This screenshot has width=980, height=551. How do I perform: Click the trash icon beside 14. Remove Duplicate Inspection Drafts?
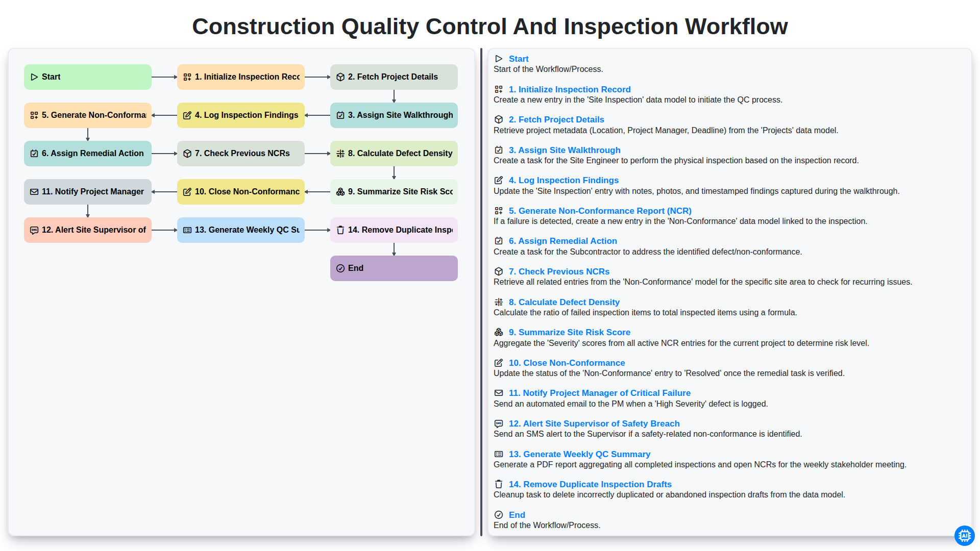tap(499, 484)
